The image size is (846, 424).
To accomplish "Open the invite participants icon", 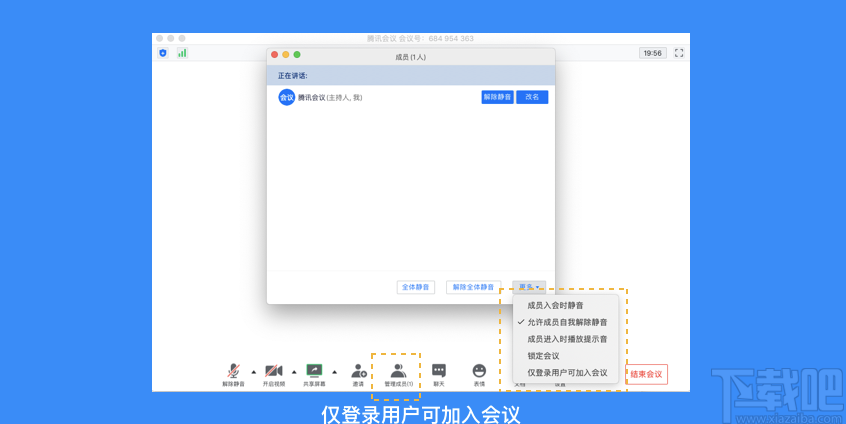I will (358, 371).
